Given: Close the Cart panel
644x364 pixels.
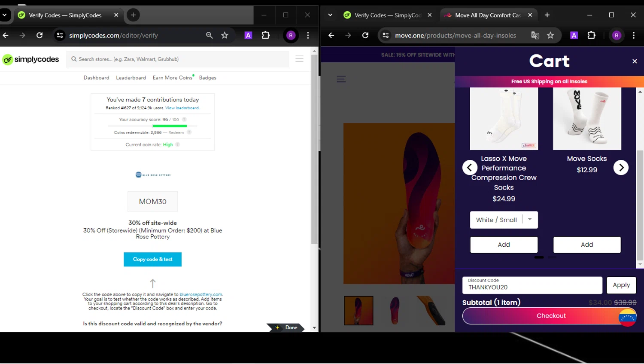Looking at the screenshot, I should coord(635,61).
